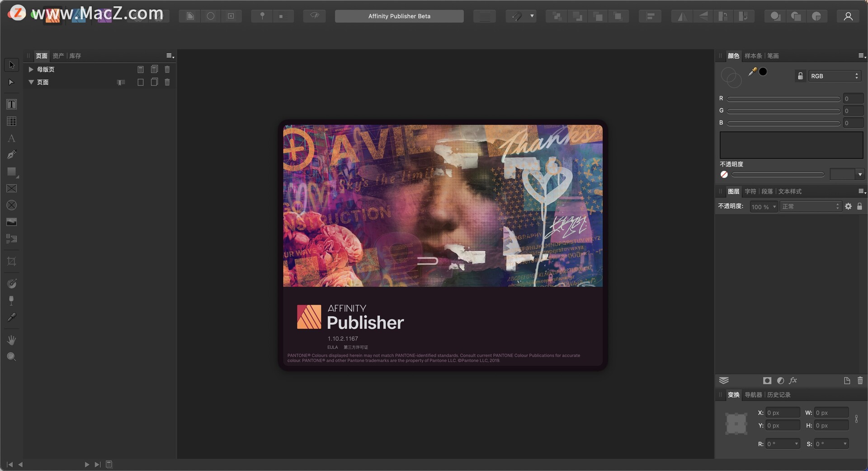Viewport: 868px width, 471px height.
Task: Add a new layer icon in Layers panel
Action: click(847, 381)
